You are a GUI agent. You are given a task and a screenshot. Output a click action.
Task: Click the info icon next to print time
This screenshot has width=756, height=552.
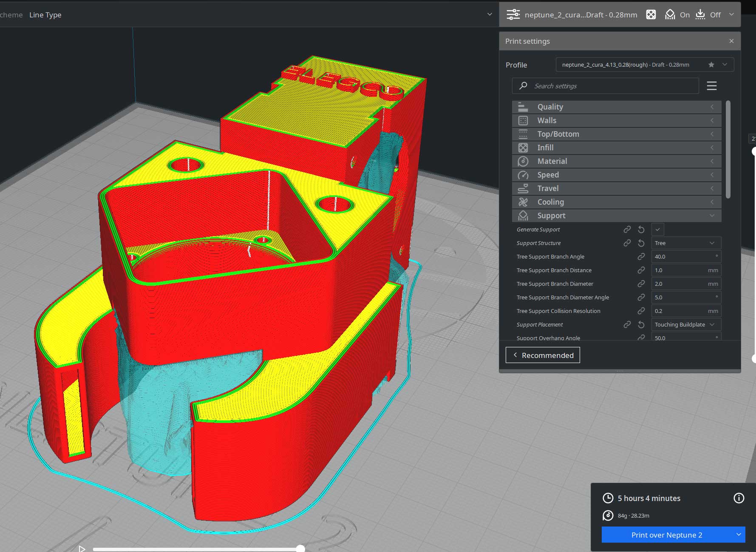[x=739, y=498]
